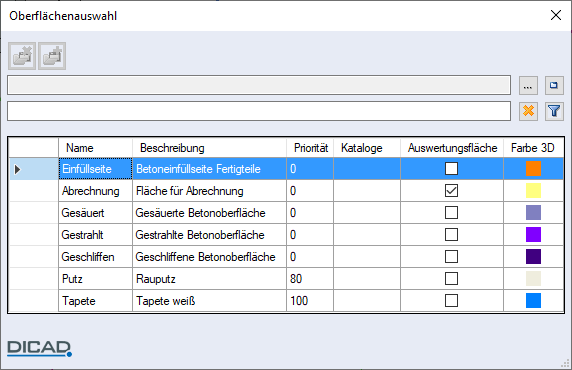Click the DICAD logo
Screen dimensions: 572x370
(x=39, y=348)
